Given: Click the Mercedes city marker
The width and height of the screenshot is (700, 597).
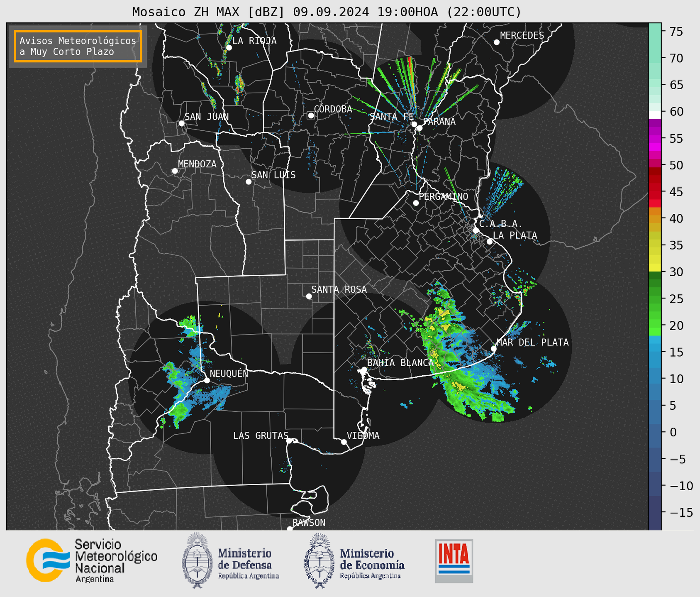Looking at the screenshot, I should (497, 42).
